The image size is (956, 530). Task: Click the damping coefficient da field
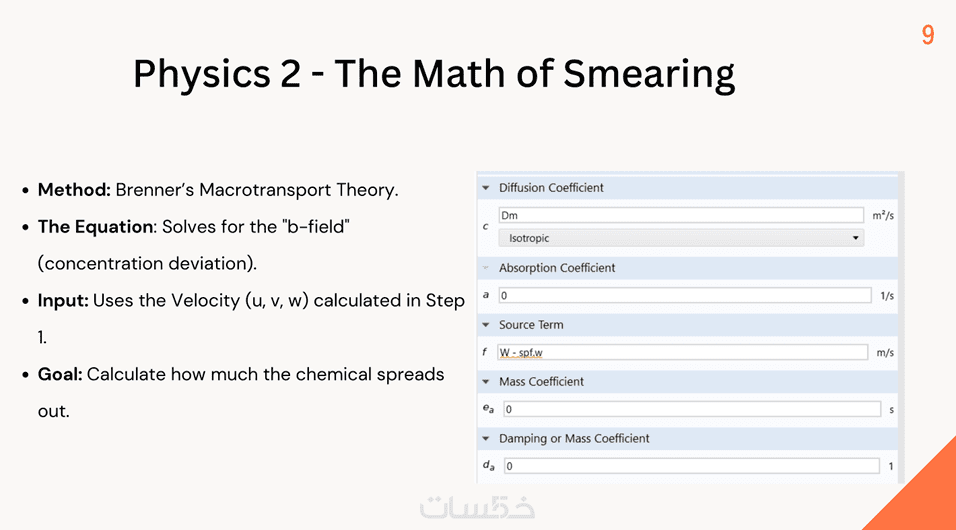[690, 466]
